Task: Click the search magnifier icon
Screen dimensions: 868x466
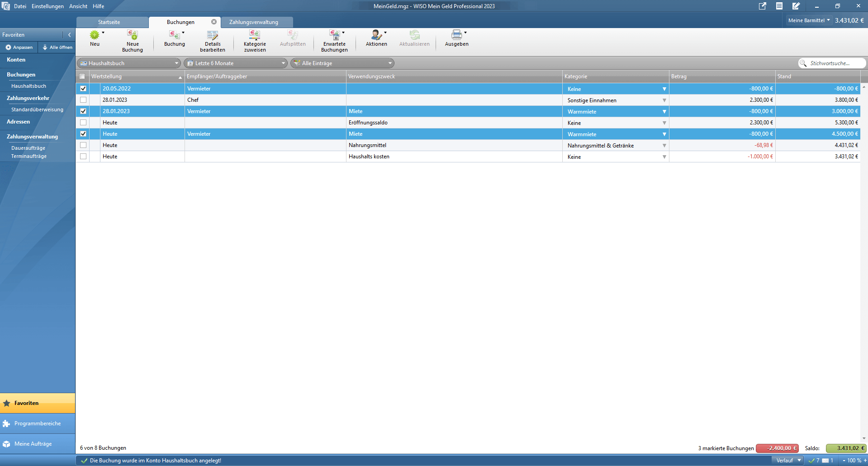Action: click(803, 63)
